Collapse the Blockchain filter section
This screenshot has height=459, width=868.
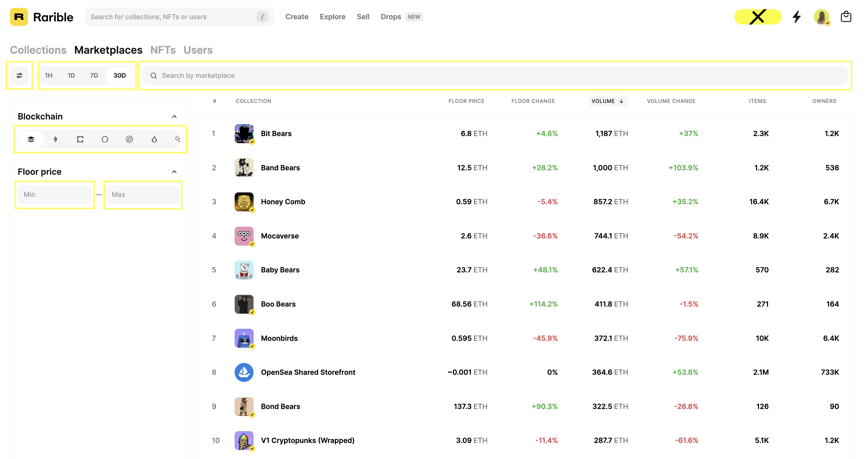pos(174,116)
